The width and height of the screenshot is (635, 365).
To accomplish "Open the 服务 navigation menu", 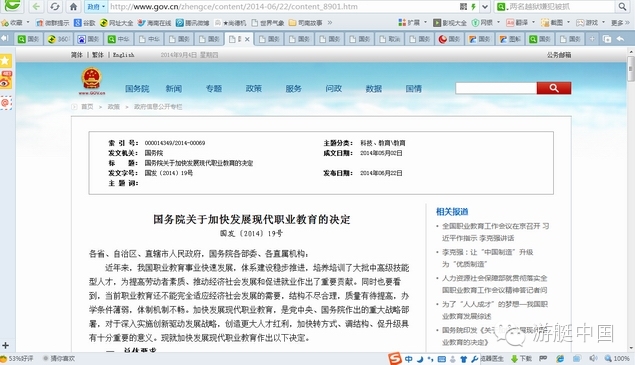I will point(294,88).
